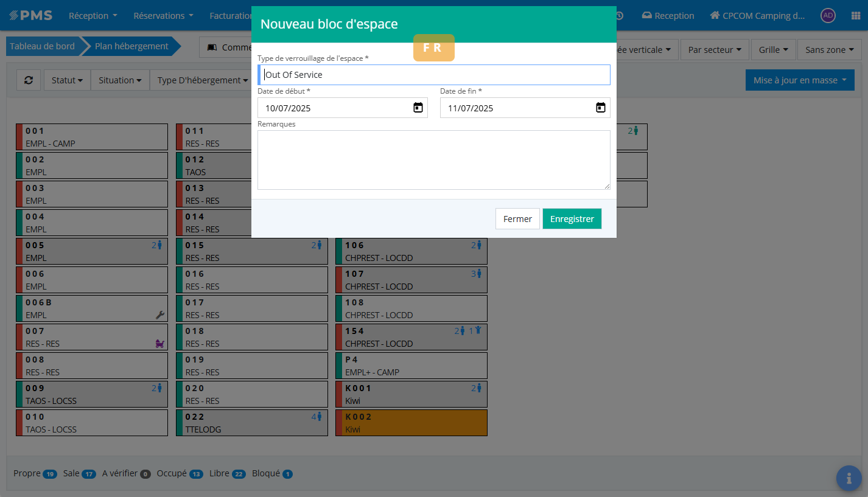Click the space lock type field
The height and width of the screenshot is (497, 868).
[x=433, y=75]
